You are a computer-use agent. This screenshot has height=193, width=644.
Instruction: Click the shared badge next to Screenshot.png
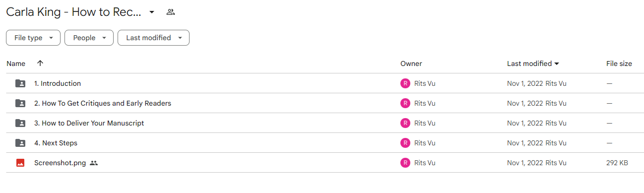tap(94, 163)
